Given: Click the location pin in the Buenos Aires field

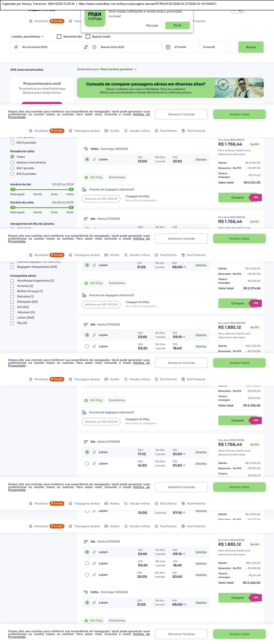Looking at the screenshot, I should coord(94,47).
